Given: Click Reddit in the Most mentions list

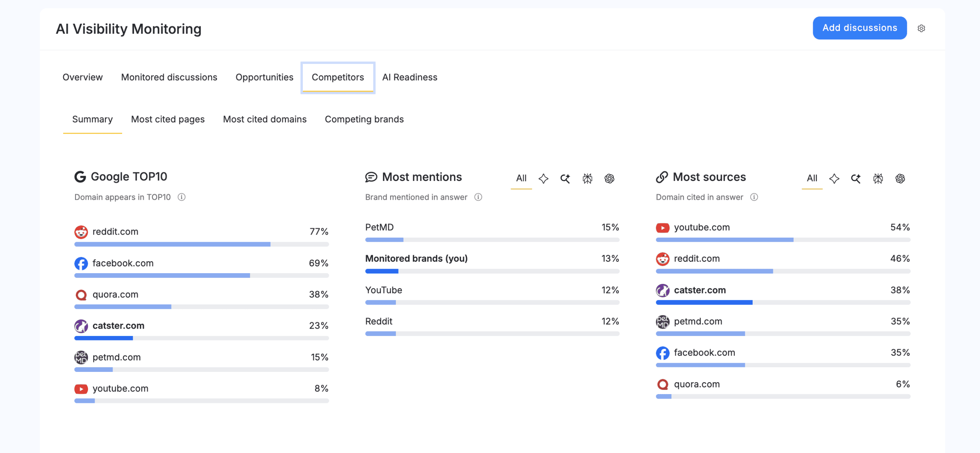Looking at the screenshot, I should point(379,322).
